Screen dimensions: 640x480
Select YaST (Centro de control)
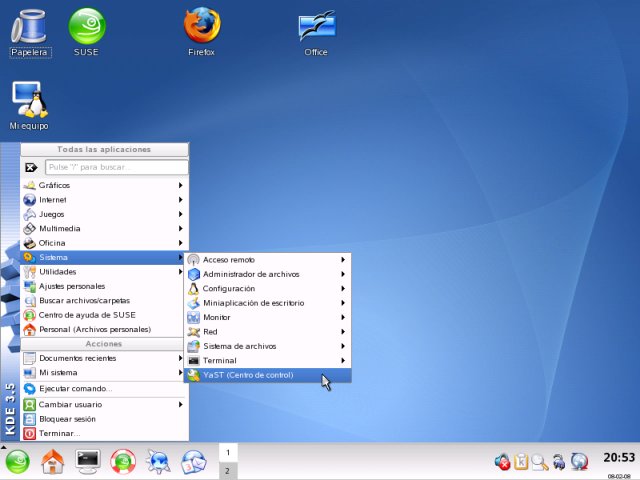[268, 375]
